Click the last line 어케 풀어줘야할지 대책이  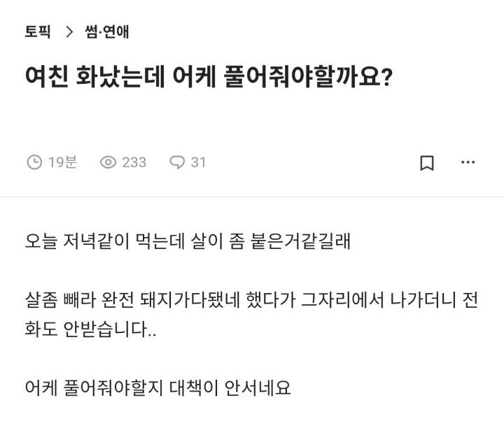(x=157, y=387)
